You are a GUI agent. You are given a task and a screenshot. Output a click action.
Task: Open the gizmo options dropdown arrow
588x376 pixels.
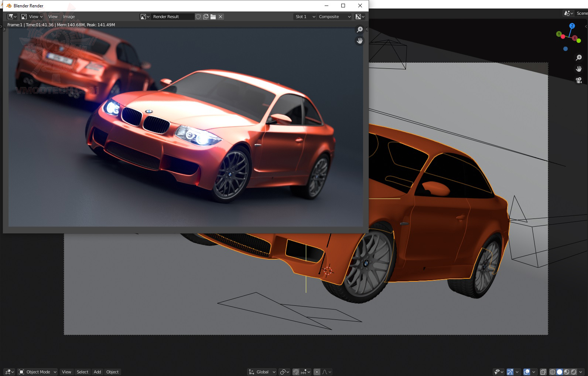click(517, 372)
